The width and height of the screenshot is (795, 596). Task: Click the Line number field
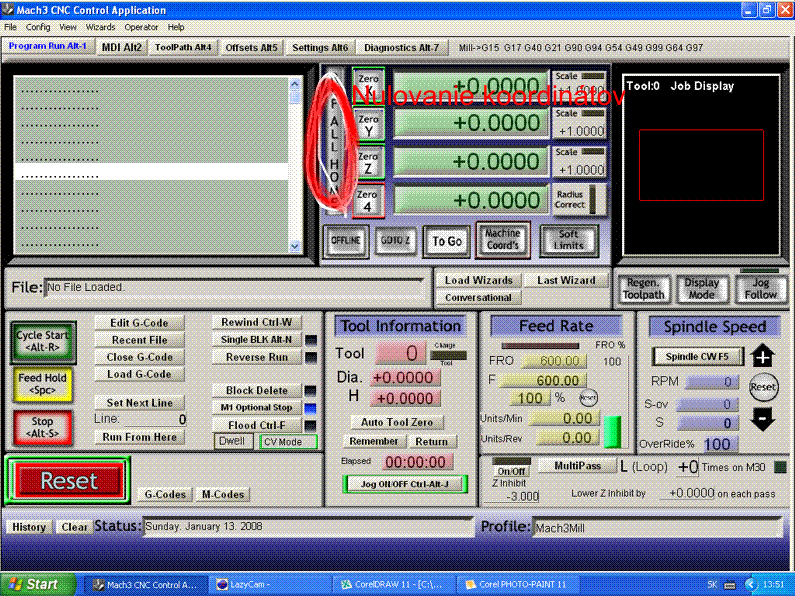(155, 420)
